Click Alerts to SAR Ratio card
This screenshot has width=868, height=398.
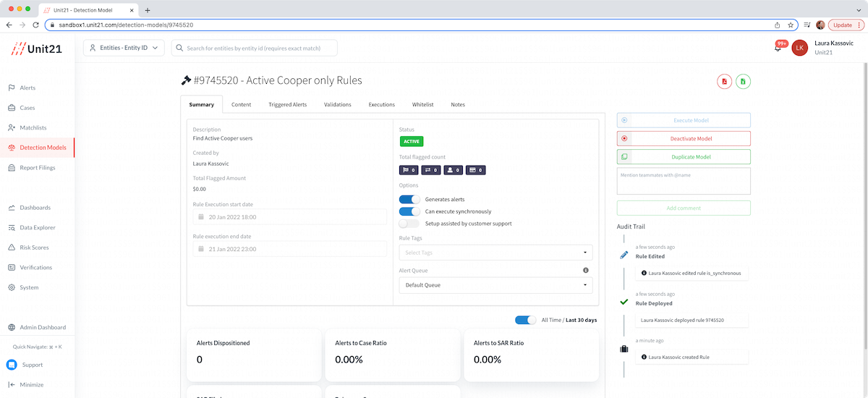coord(531,355)
